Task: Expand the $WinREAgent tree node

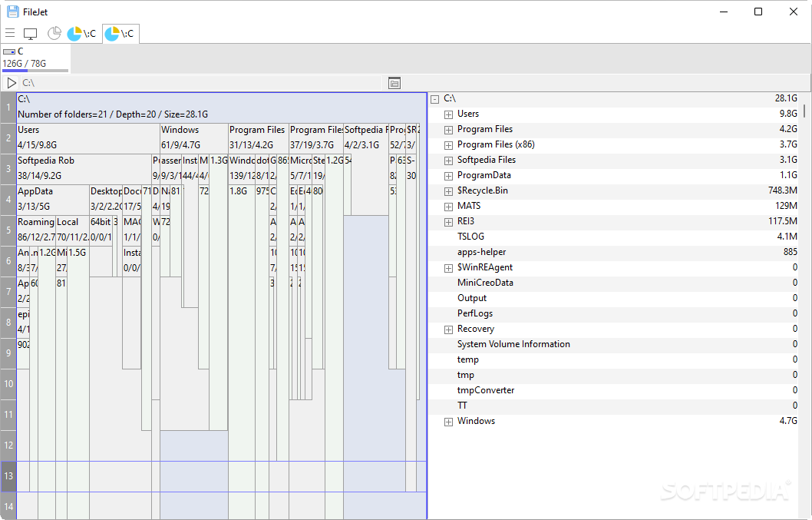Action: [448, 268]
